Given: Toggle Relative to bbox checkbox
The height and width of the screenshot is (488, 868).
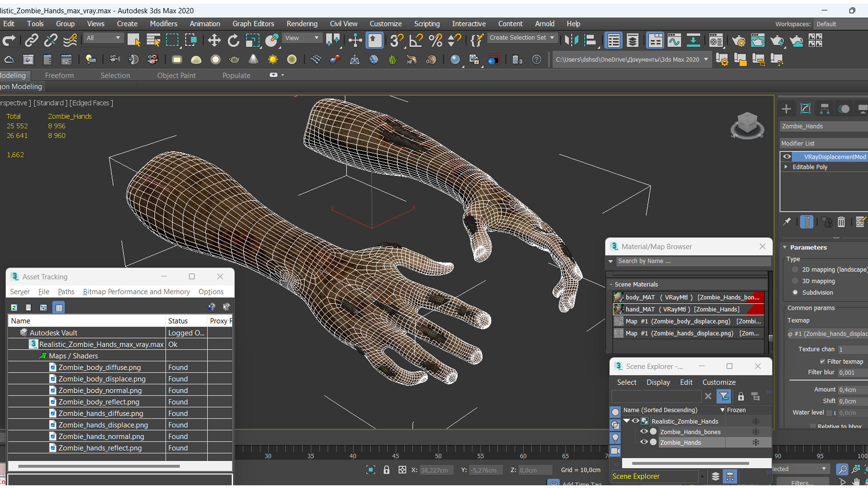Looking at the screenshot, I should pos(813,426).
